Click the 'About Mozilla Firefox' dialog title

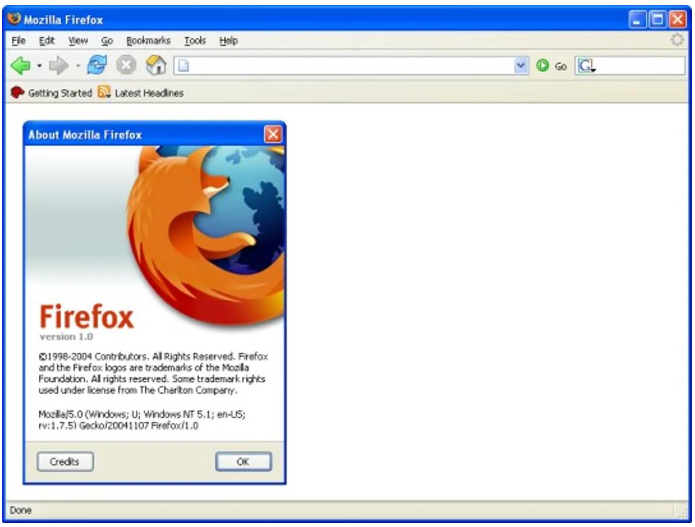pyautogui.click(x=85, y=135)
